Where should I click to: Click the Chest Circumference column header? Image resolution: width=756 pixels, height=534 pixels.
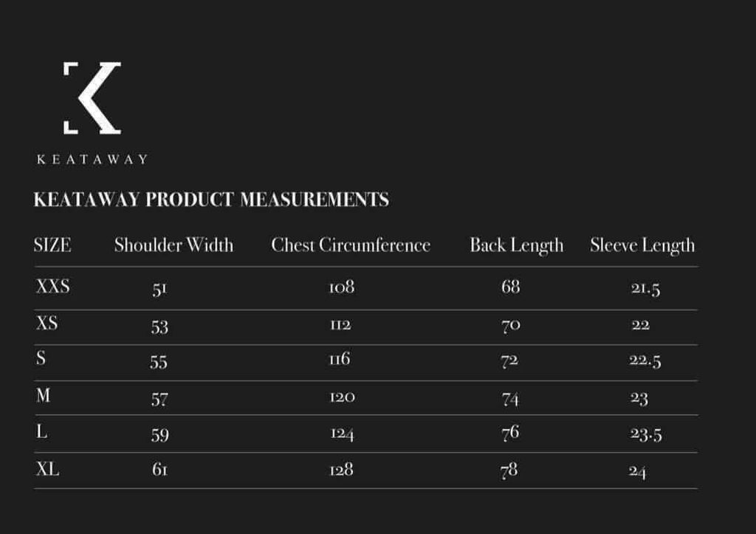coord(351,245)
